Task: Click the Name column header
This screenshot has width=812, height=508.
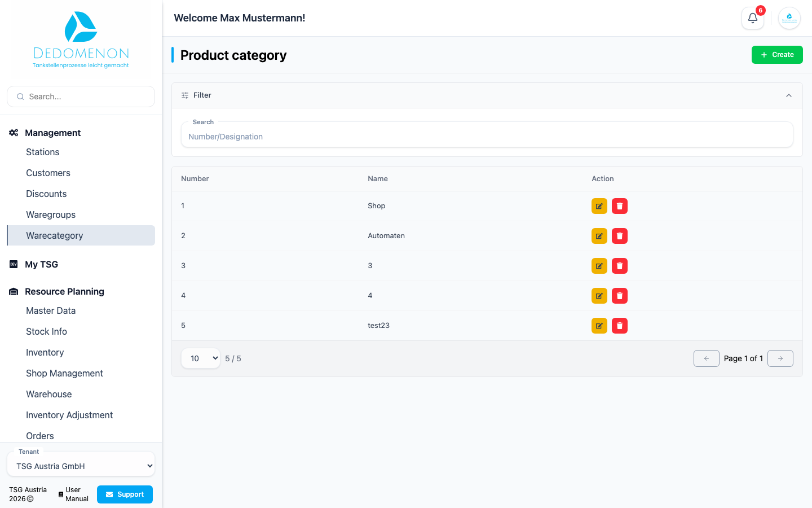Action: point(378,178)
